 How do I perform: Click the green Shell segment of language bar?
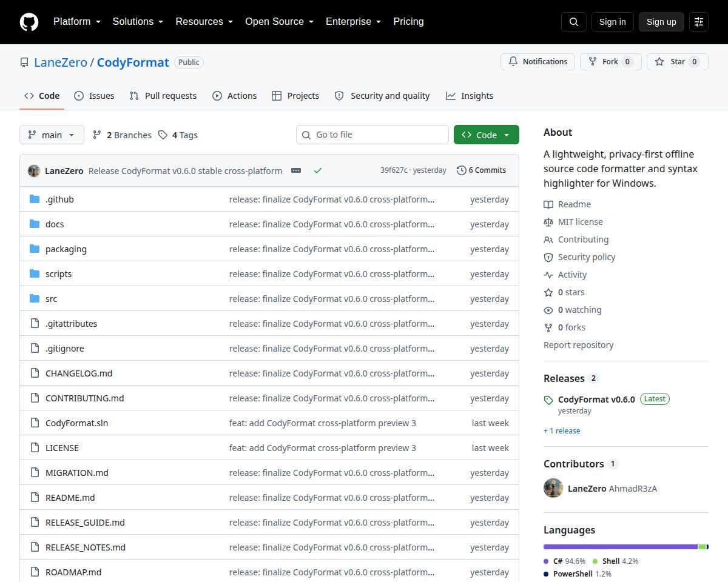(703, 547)
